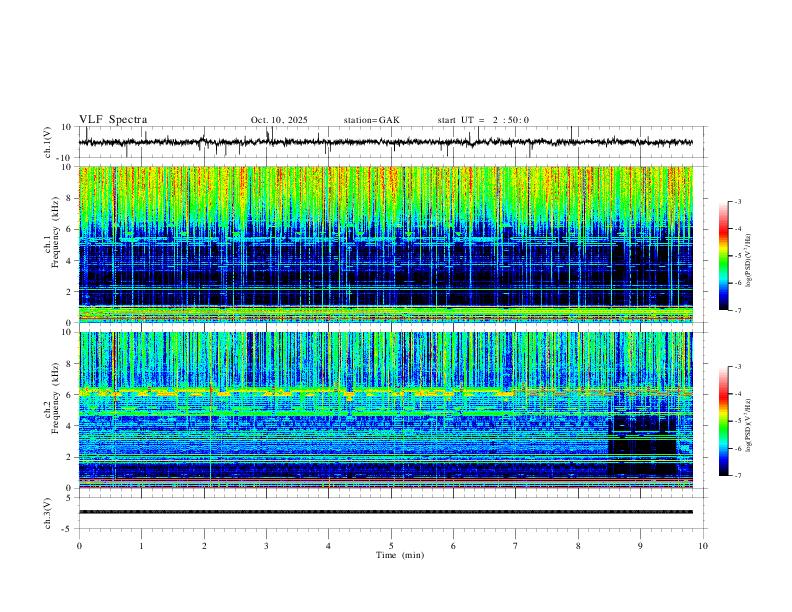Click the ch.2 spectrogram color bar

[724, 421]
